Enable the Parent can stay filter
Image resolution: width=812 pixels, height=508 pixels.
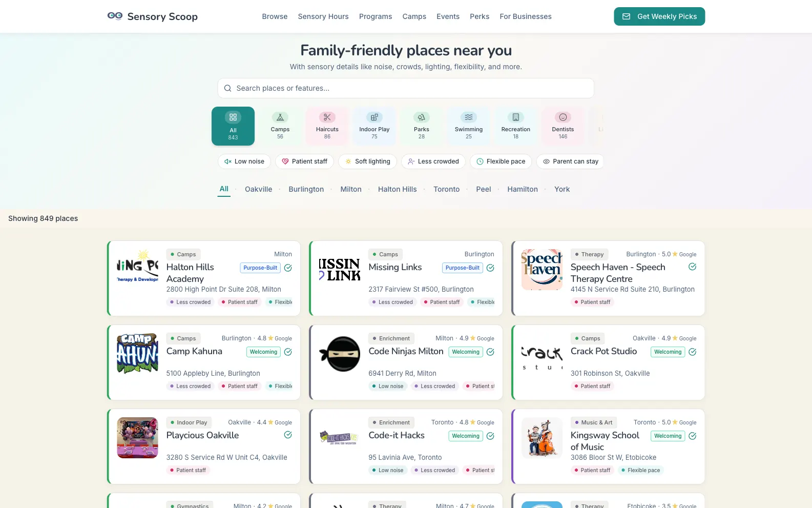pos(570,161)
